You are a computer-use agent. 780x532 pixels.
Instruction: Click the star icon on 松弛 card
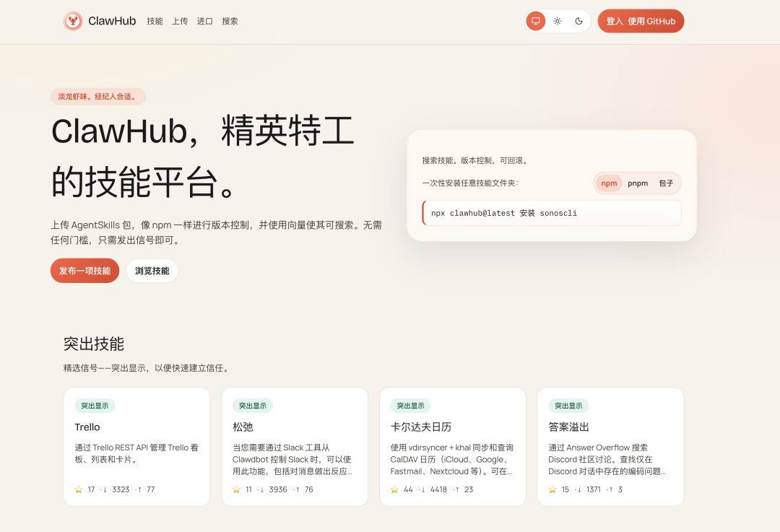235,489
